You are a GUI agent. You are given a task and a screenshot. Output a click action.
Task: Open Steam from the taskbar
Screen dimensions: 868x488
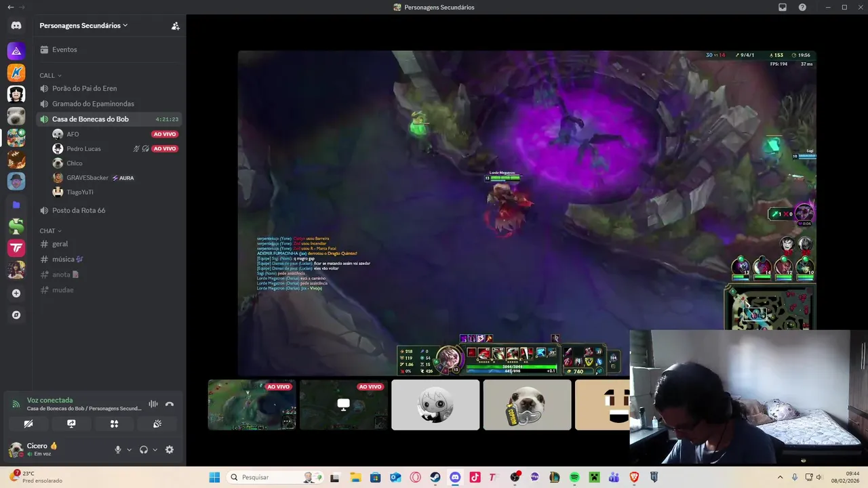pyautogui.click(x=435, y=477)
